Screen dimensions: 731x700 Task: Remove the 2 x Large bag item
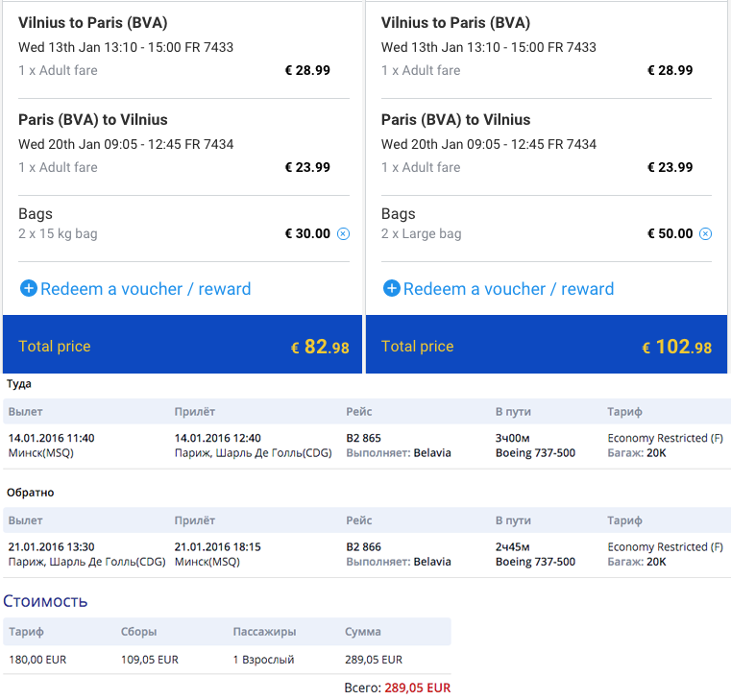706,233
